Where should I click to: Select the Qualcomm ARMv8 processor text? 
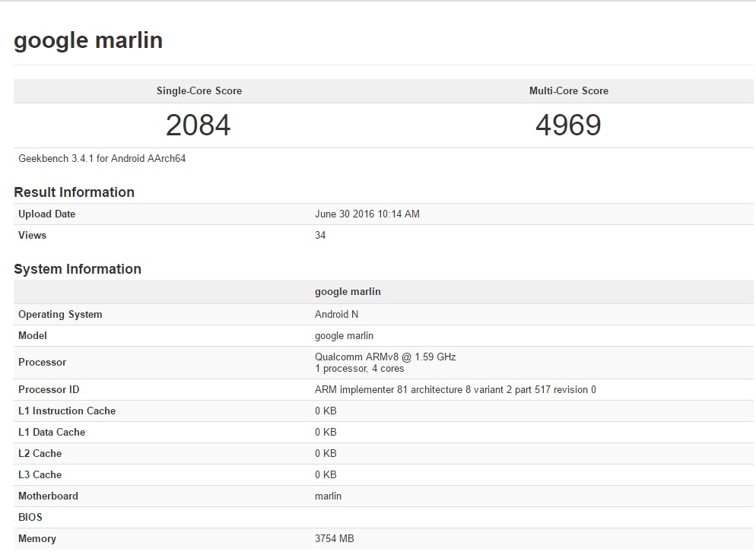[x=385, y=357]
